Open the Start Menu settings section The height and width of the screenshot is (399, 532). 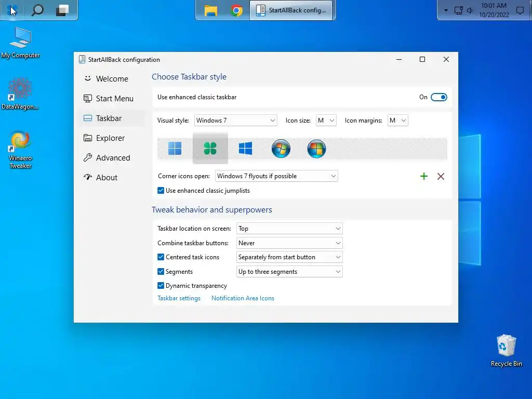(x=112, y=98)
